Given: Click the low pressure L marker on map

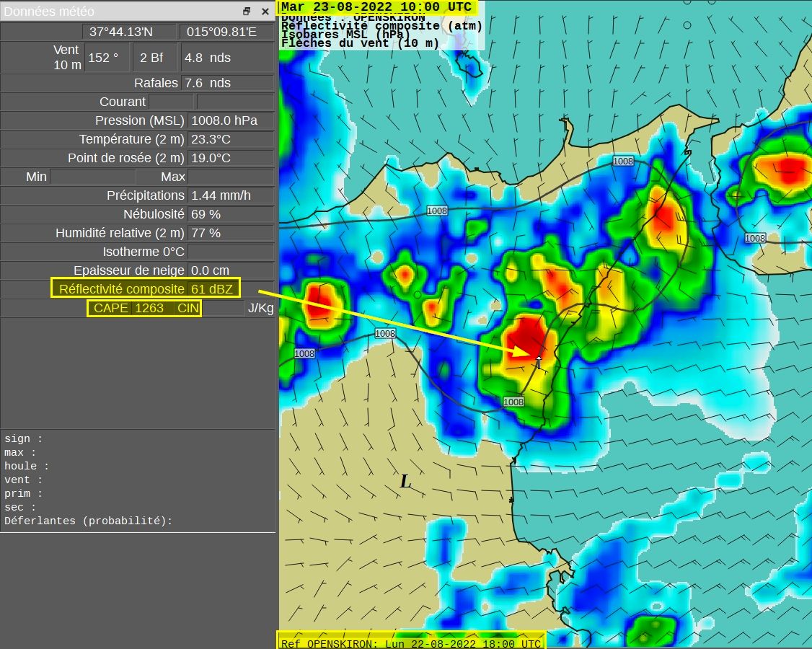Looking at the screenshot, I should click(405, 482).
